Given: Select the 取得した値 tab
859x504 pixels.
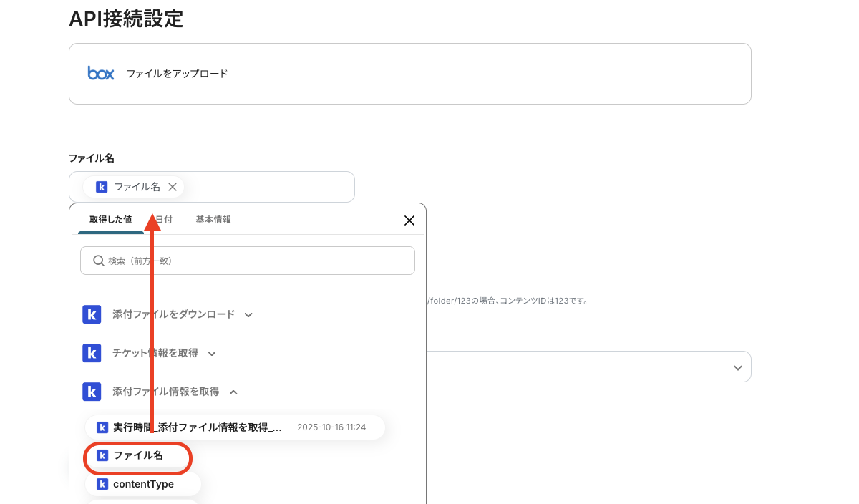Looking at the screenshot, I should click(x=111, y=220).
